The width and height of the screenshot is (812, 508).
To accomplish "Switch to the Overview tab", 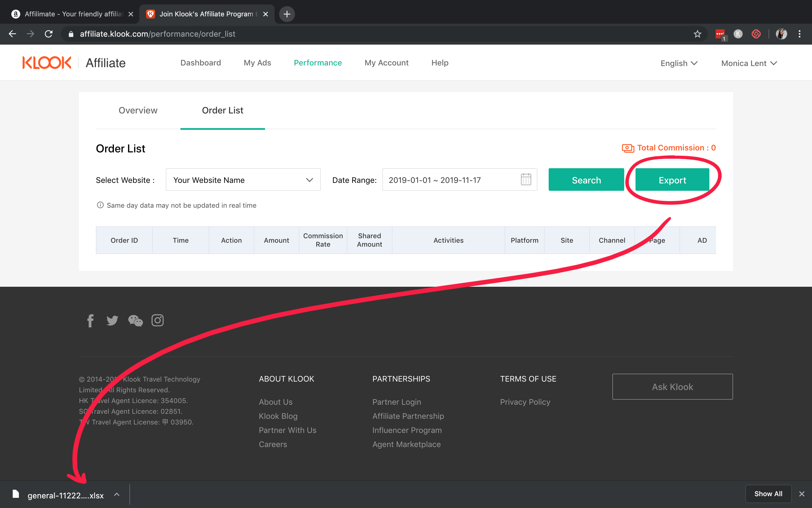I will pos(138,110).
